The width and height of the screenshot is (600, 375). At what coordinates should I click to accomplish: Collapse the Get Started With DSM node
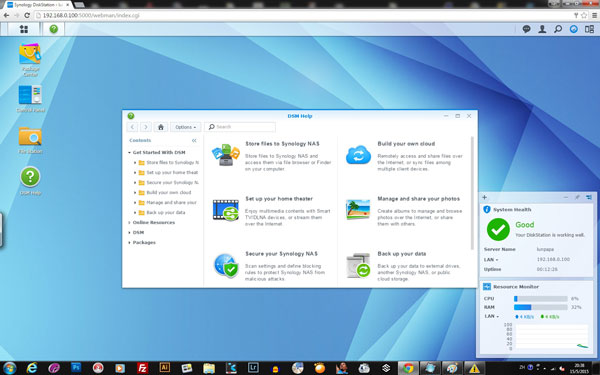click(129, 153)
